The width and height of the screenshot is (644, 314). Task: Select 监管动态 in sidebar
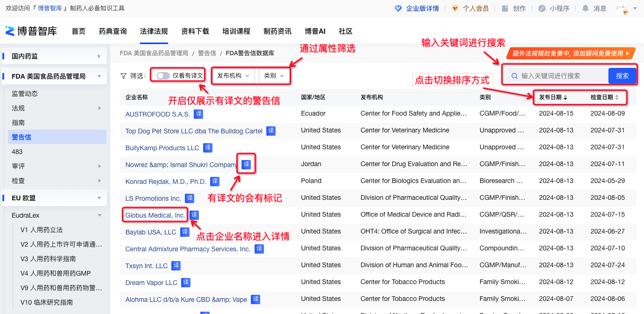coord(25,94)
